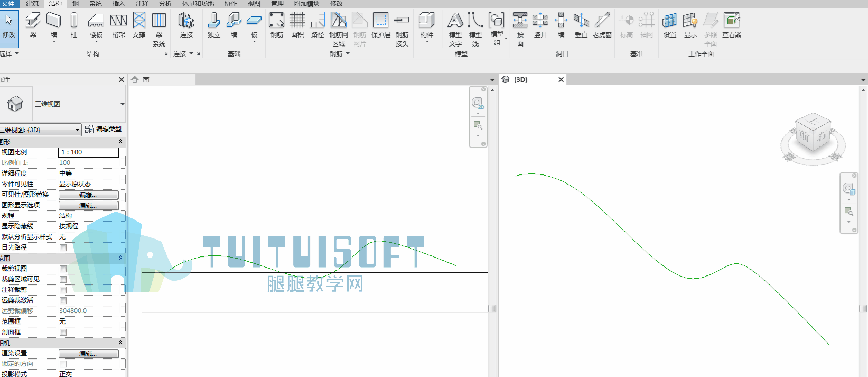Enable the Annotation Crop (注释裁剪) checkbox
The image size is (868, 377).
tap(63, 290)
